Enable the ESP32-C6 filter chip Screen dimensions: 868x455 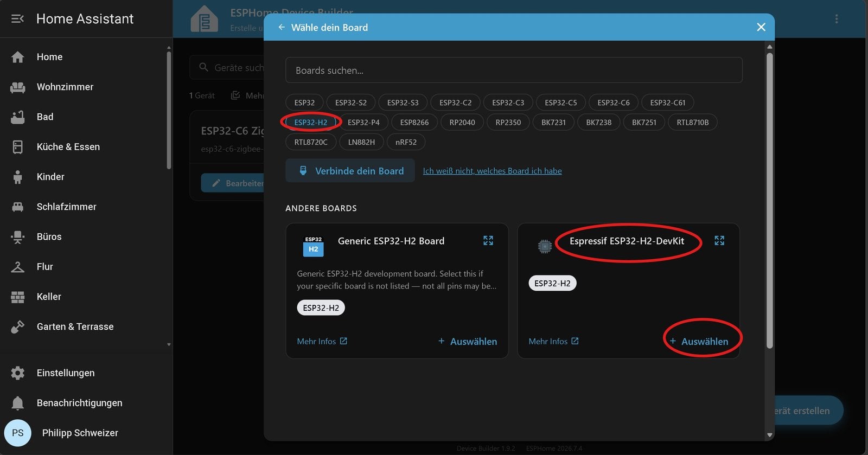[x=614, y=102]
